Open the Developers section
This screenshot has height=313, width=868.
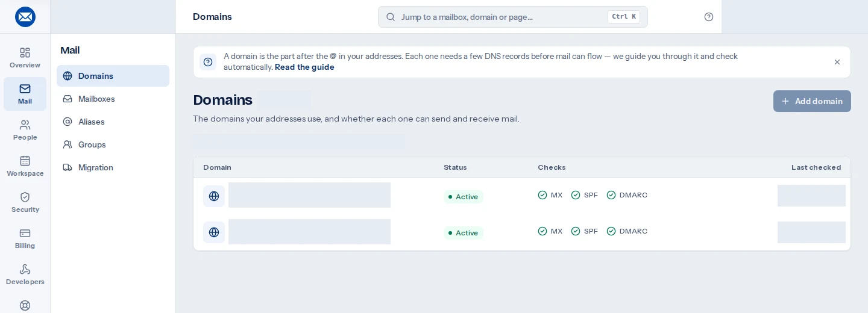(x=25, y=274)
